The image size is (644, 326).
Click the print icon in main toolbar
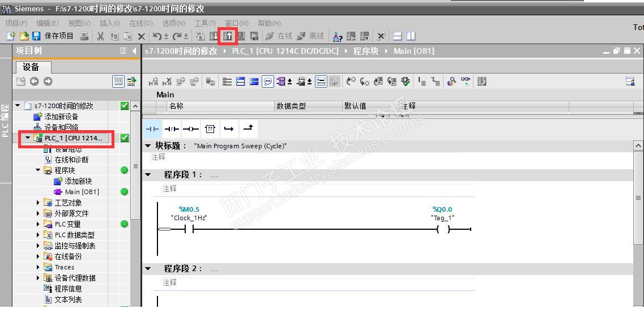click(84, 36)
